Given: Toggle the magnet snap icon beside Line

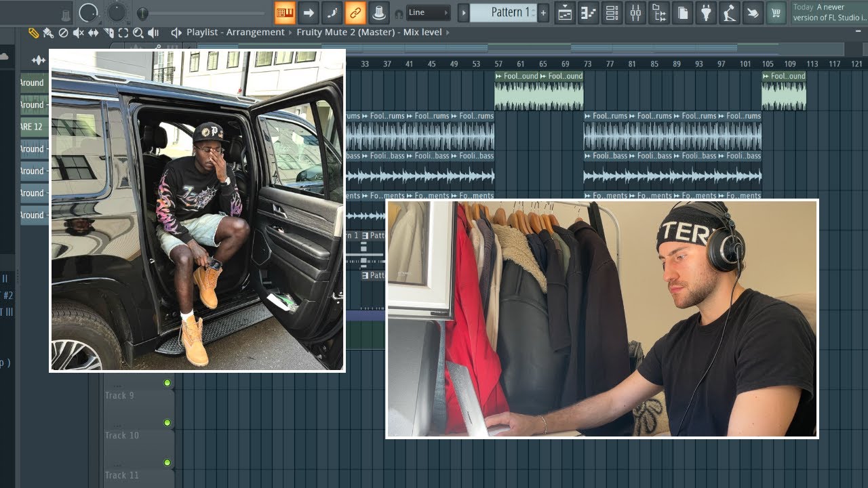Looking at the screenshot, I should click(399, 14).
